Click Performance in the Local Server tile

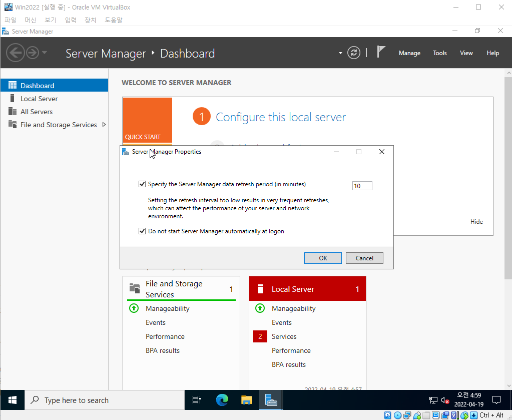(291, 350)
